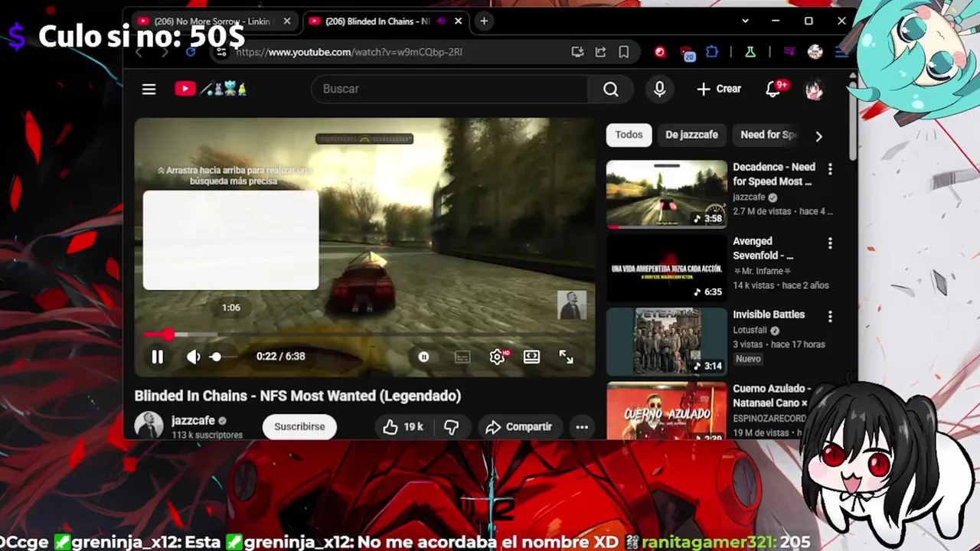Open the red circular browser extension

tap(659, 52)
